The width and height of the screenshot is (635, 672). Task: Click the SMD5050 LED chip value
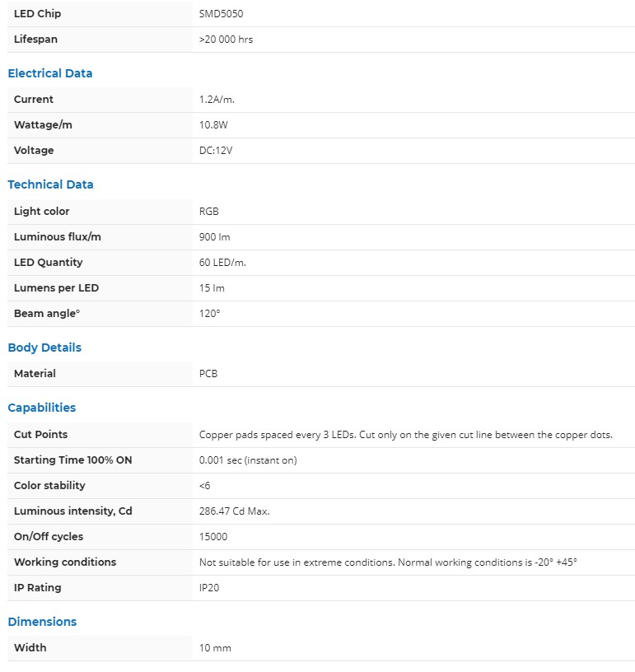221,14
